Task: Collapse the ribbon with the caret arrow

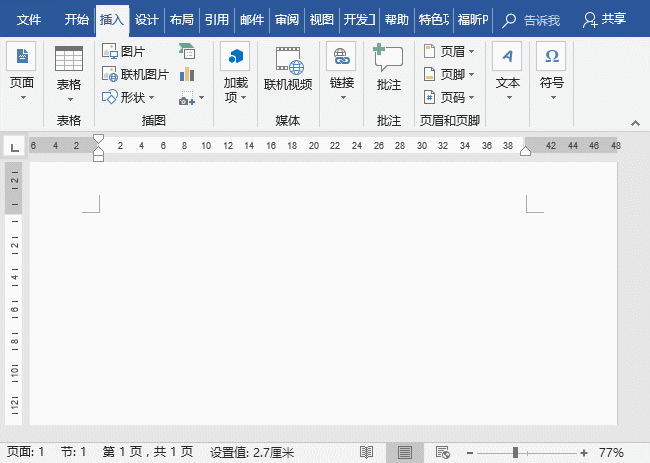Action: (635, 123)
